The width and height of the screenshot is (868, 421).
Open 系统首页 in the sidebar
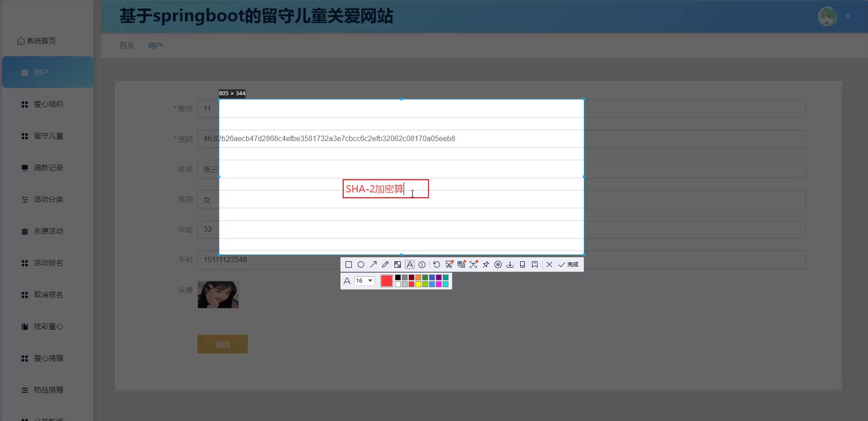pos(36,41)
